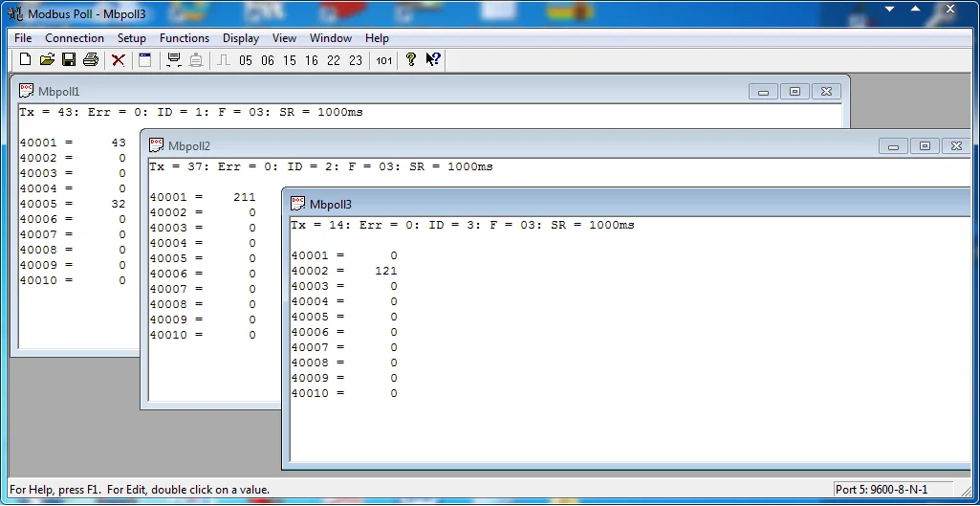This screenshot has height=506, width=980.
Task: Open the window setup icon in toolbar
Action: (145, 60)
